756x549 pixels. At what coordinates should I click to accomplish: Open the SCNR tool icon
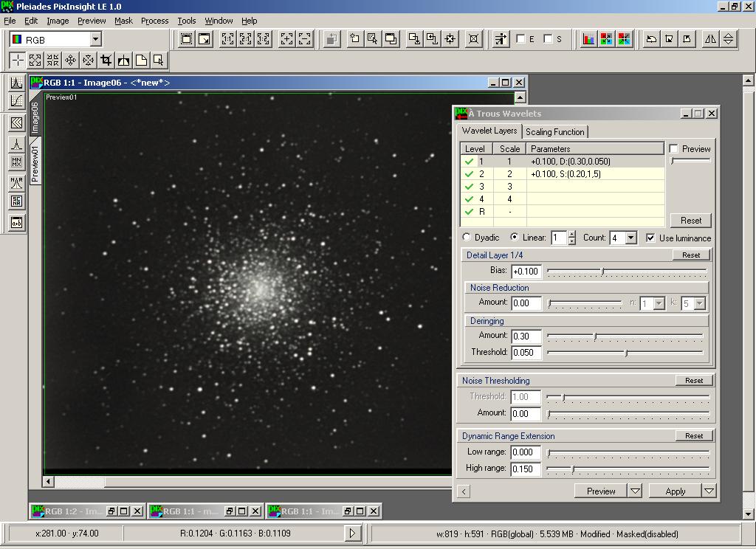16,201
